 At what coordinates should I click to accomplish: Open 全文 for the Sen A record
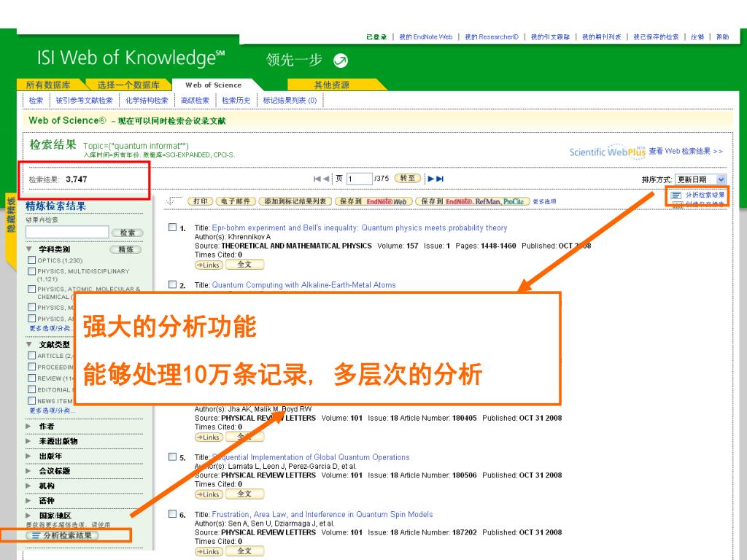click(x=244, y=551)
